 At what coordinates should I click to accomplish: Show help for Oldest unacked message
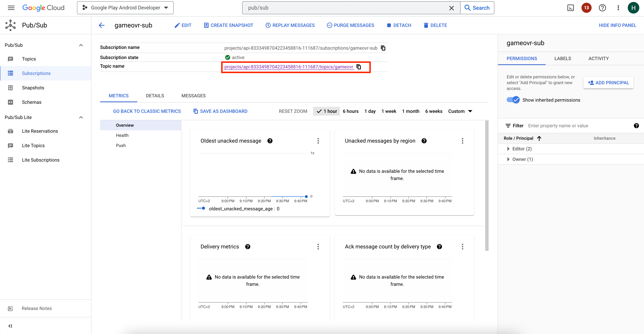[270, 141]
